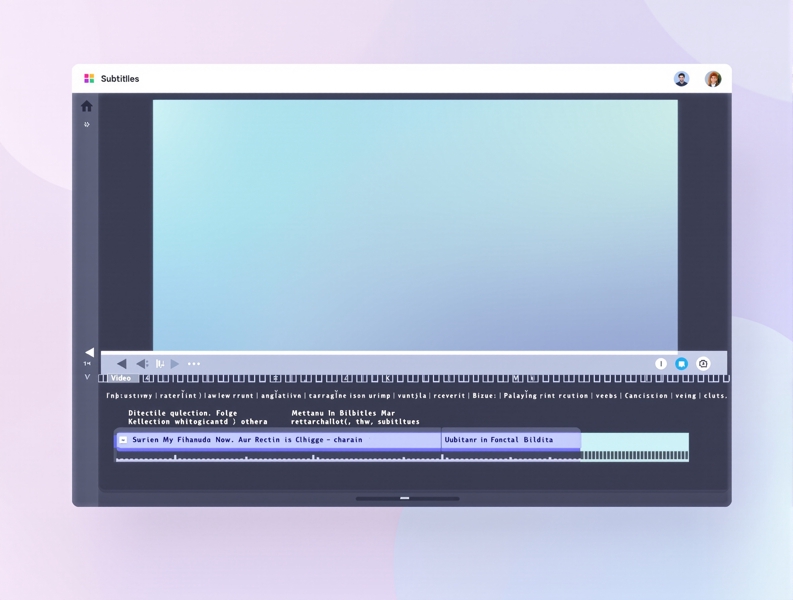This screenshot has height=600, width=793.
Task: Select the Video tab on the timeline
Action: 121,378
